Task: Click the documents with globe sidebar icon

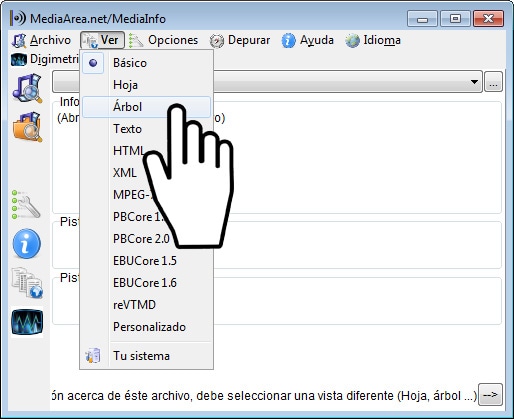Action: point(27,283)
